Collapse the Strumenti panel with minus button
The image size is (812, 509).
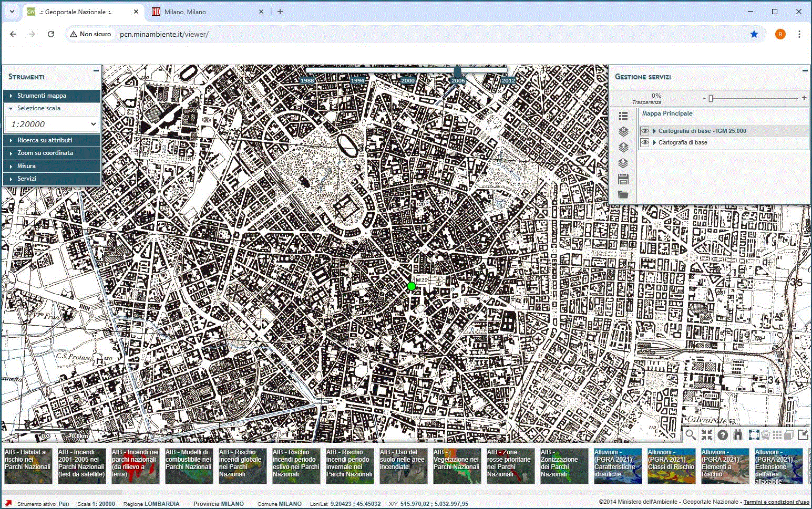tap(96, 70)
